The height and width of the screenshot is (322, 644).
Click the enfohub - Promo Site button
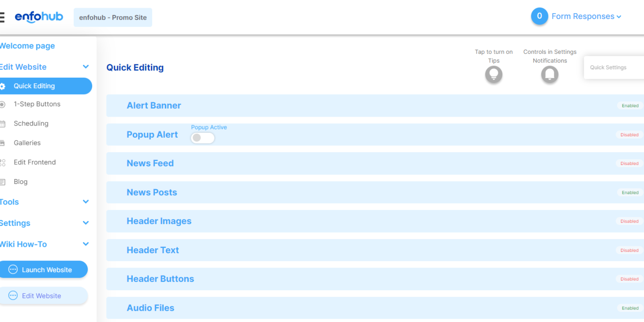coord(113,17)
